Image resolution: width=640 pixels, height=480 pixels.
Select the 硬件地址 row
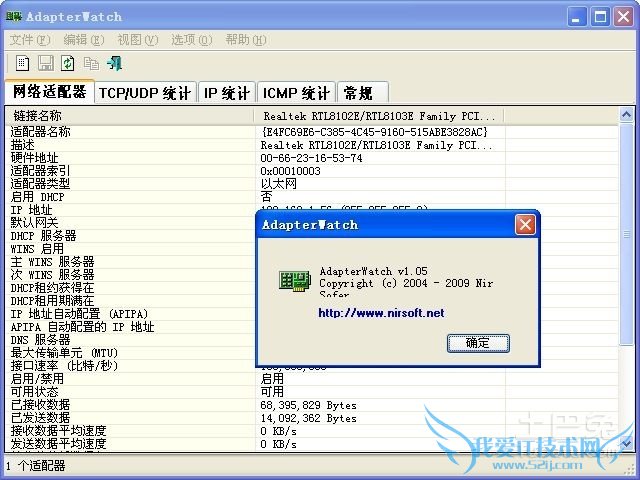point(312,158)
